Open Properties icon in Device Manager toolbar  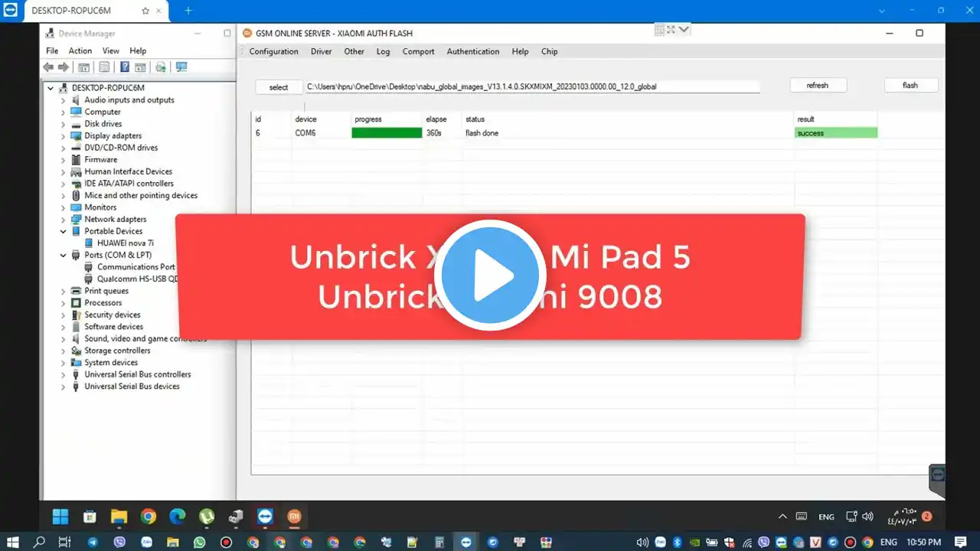(x=104, y=67)
